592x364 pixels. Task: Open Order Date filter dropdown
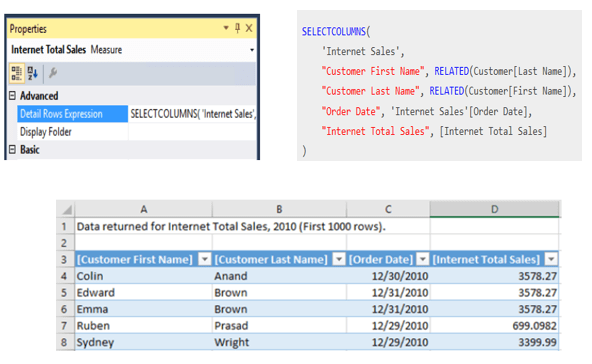pyautogui.click(x=423, y=259)
